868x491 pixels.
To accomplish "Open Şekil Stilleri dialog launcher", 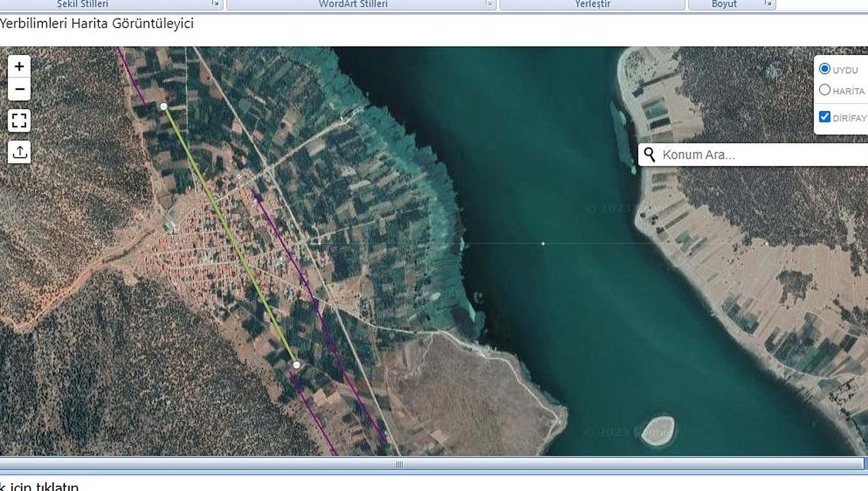I will 215,3.
